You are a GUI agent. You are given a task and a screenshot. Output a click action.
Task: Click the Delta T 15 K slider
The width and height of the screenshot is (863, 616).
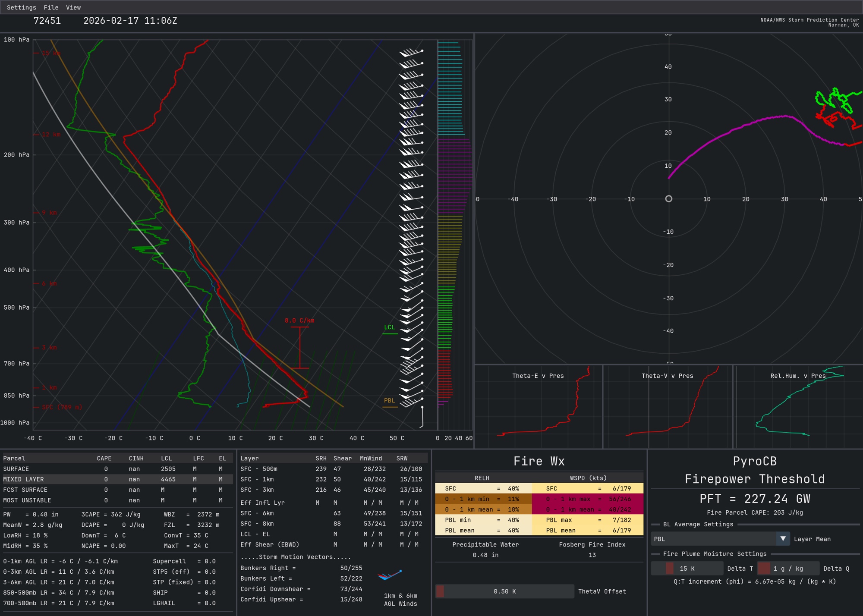coord(687,569)
